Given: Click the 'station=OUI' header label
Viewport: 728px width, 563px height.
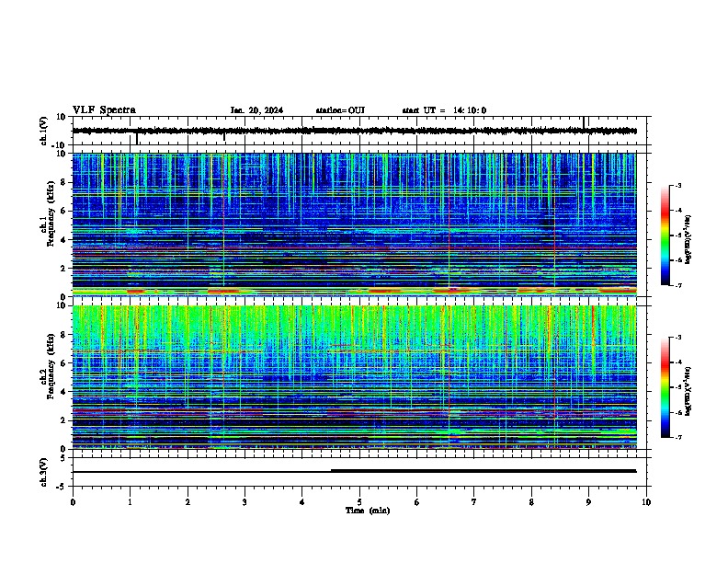Looking at the screenshot, I should point(340,110).
